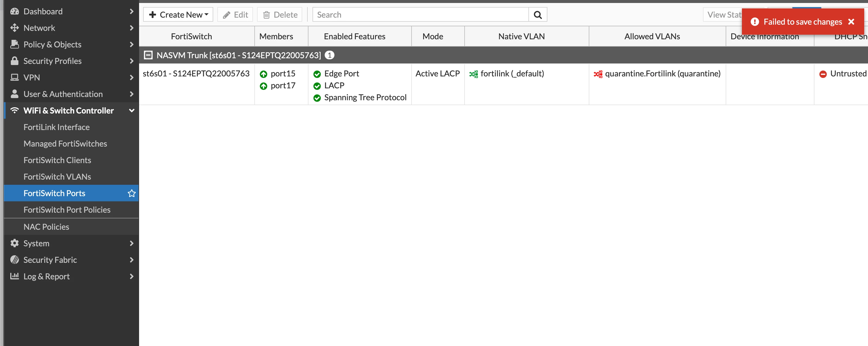868x346 pixels.
Task: Click the quarantine.Fortilink (quarantine) text
Action: point(663,74)
